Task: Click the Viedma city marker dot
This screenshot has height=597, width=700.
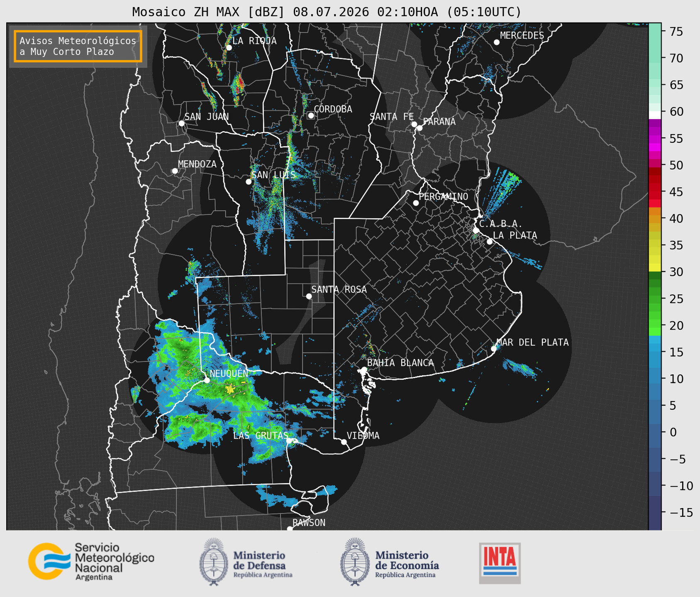Action: tap(344, 442)
